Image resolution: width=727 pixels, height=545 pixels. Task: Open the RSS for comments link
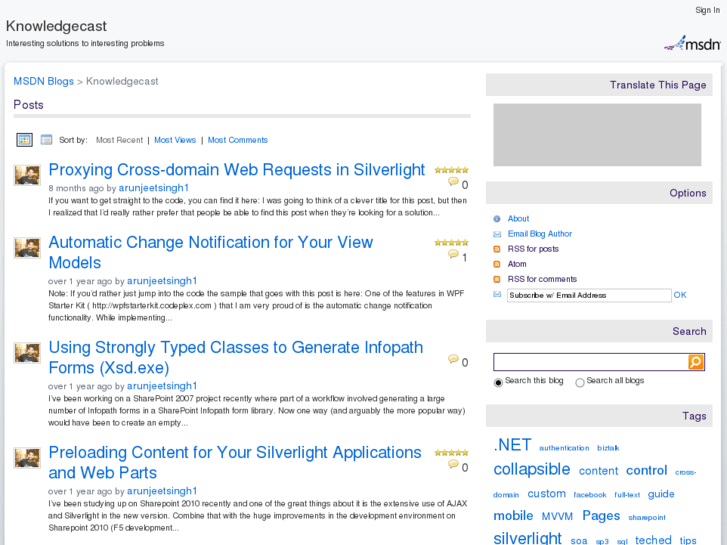tap(542, 279)
